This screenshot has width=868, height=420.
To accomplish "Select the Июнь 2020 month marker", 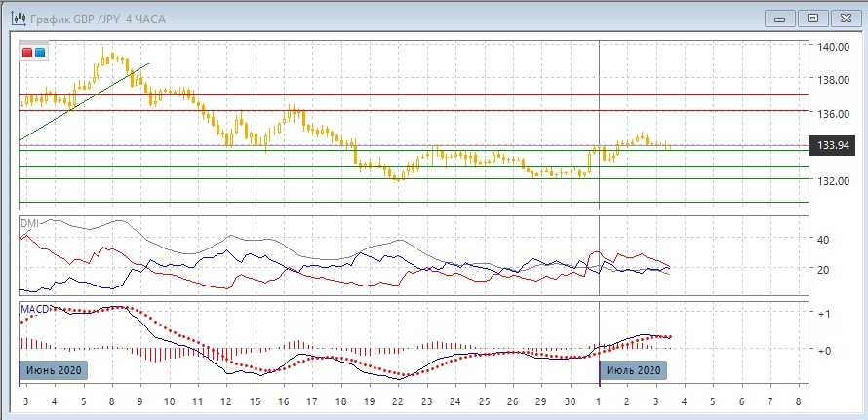I will coord(55,370).
